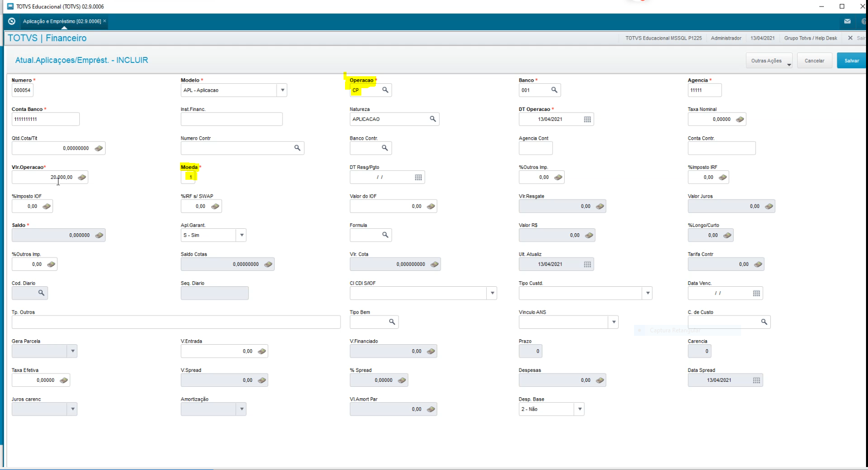Expand the Tipo Custd. dropdown
This screenshot has width=868, height=470.
click(647, 293)
